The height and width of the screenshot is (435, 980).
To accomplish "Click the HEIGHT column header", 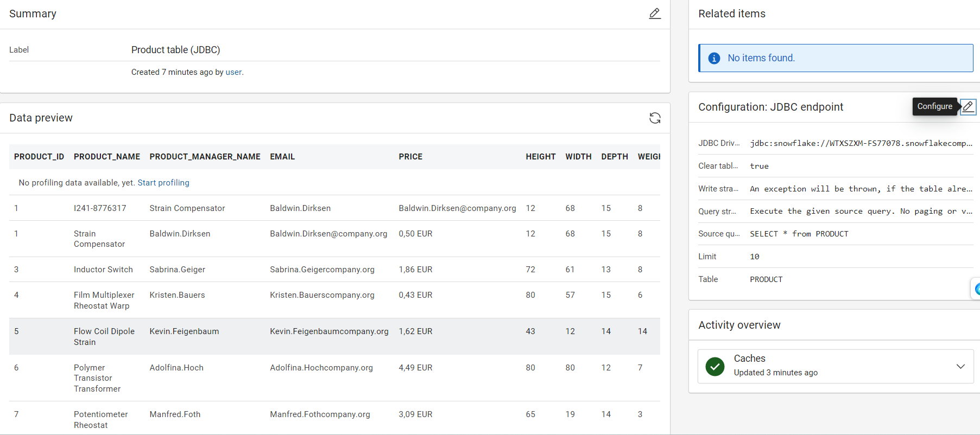I will (540, 157).
